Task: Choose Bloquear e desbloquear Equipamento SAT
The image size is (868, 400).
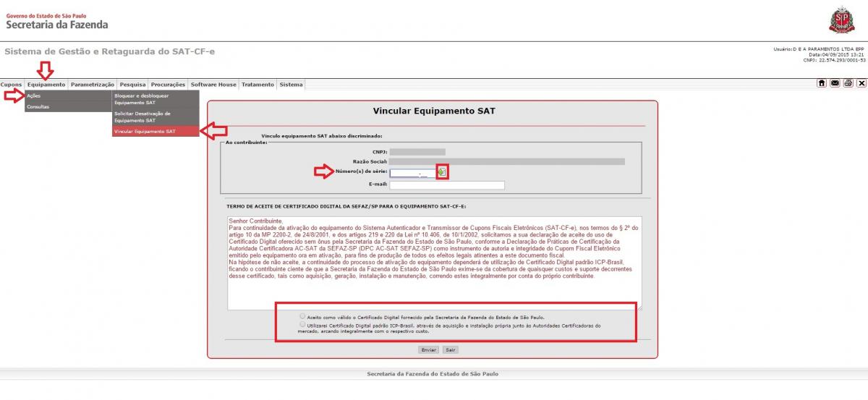Action: click(x=156, y=99)
